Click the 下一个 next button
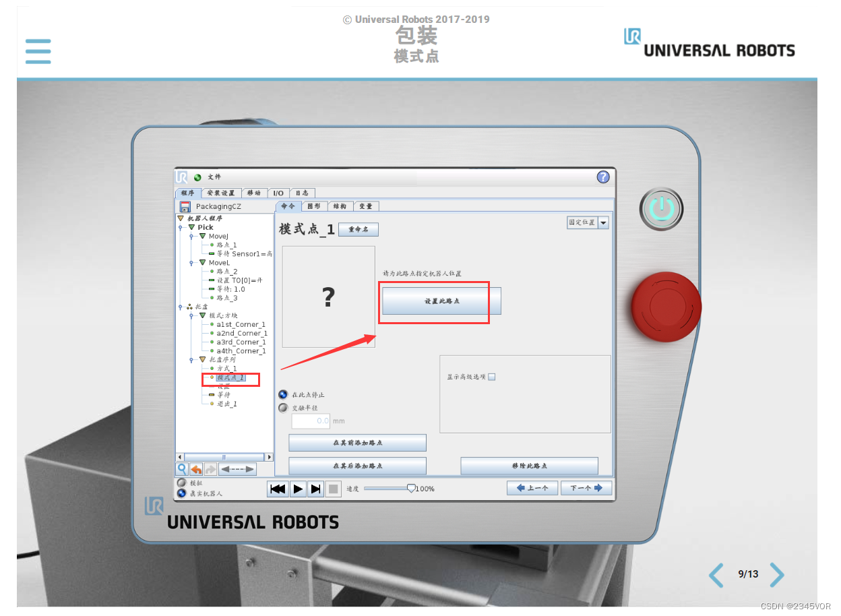This screenshot has width=841, height=616. coord(586,488)
